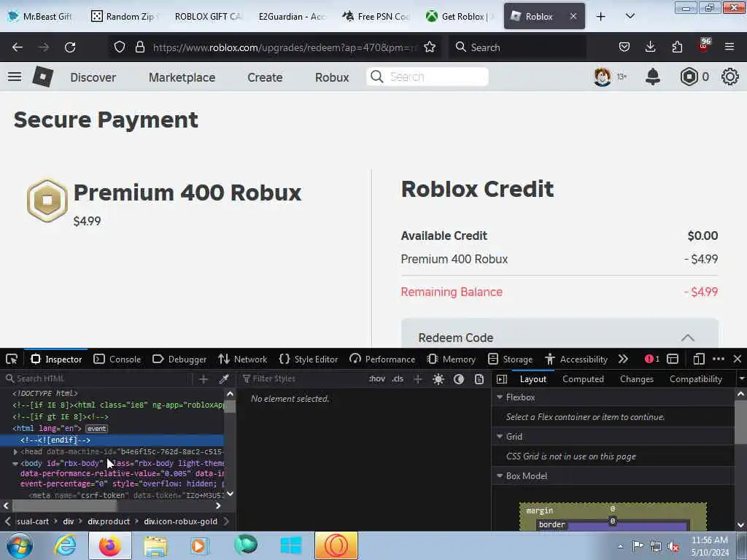Collapse the Box Model section
This screenshot has width=747, height=560.
click(x=500, y=475)
